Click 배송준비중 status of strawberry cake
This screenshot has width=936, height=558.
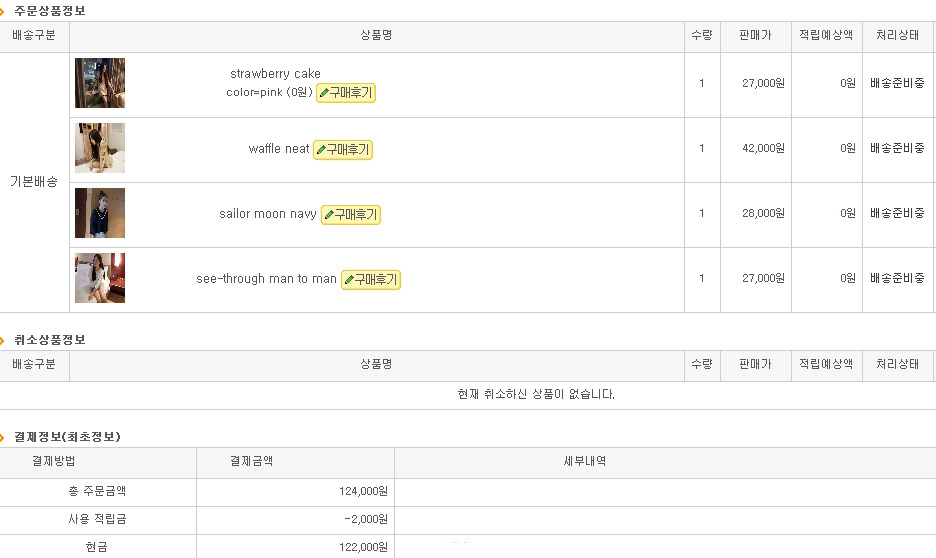pos(897,84)
